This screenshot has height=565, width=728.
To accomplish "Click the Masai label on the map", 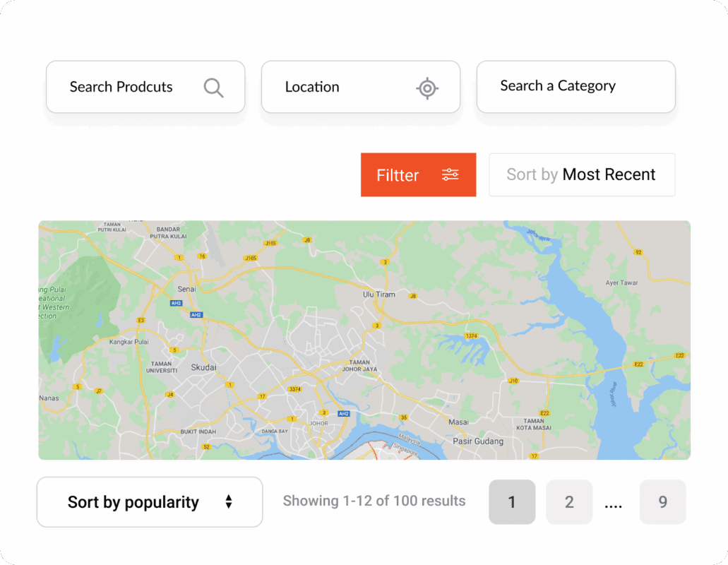I will click(458, 422).
